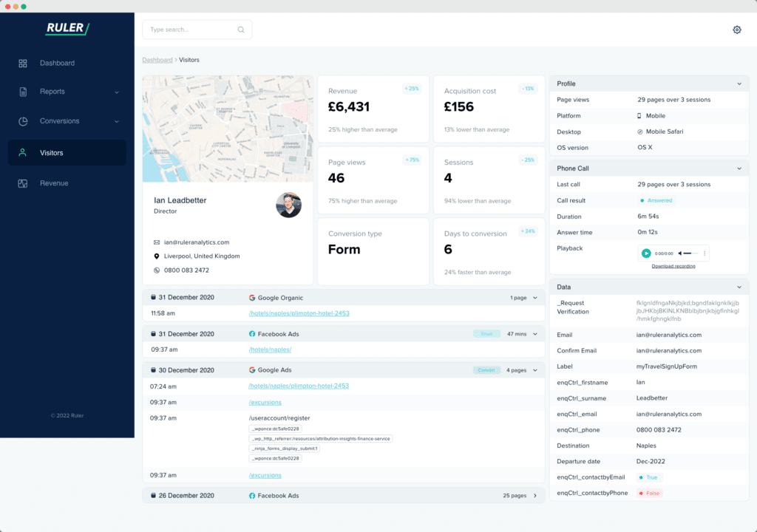Open the audio player more options menu
The width and height of the screenshot is (757, 532).
[704, 253]
